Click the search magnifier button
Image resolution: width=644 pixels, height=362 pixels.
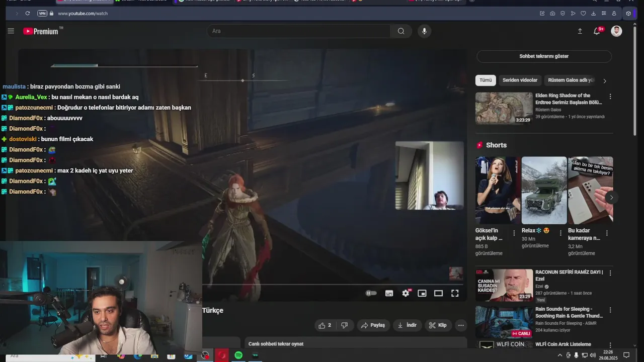[401, 31]
